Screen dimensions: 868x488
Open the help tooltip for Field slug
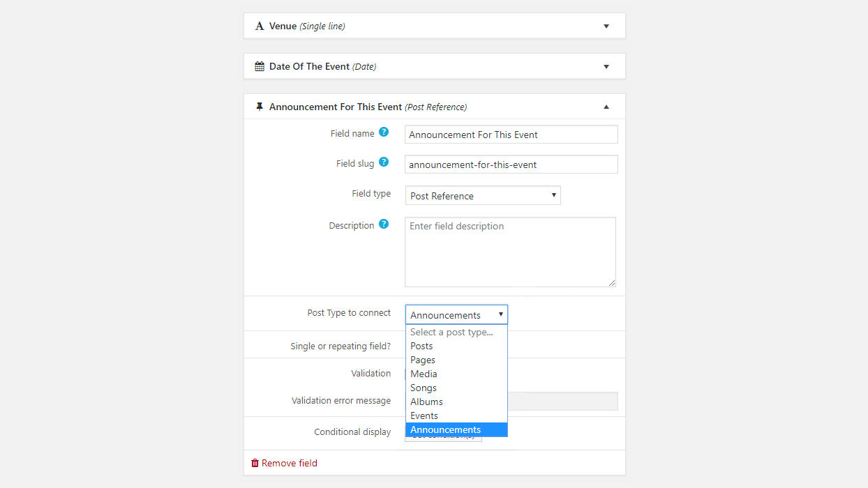(x=384, y=162)
